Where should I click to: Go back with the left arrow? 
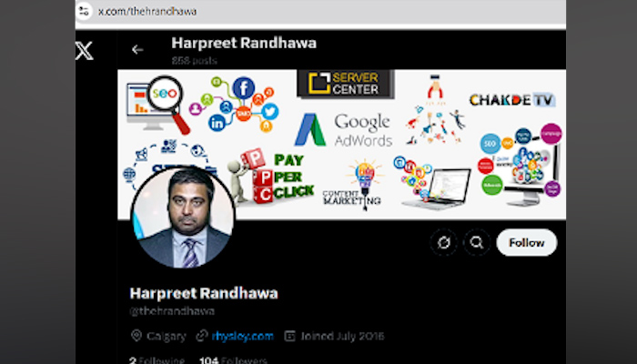137,49
